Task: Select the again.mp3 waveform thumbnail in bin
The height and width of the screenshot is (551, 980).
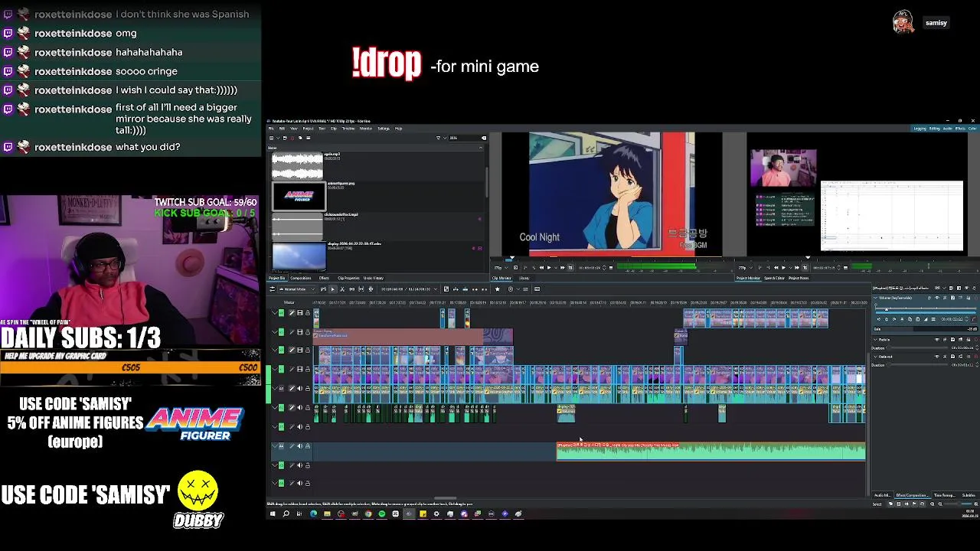Action: coord(298,166)
